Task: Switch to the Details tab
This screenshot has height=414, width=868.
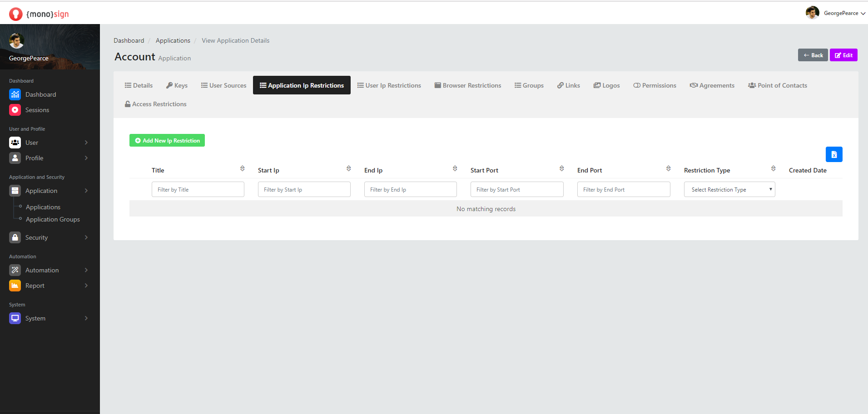Action: click(139, 85)
